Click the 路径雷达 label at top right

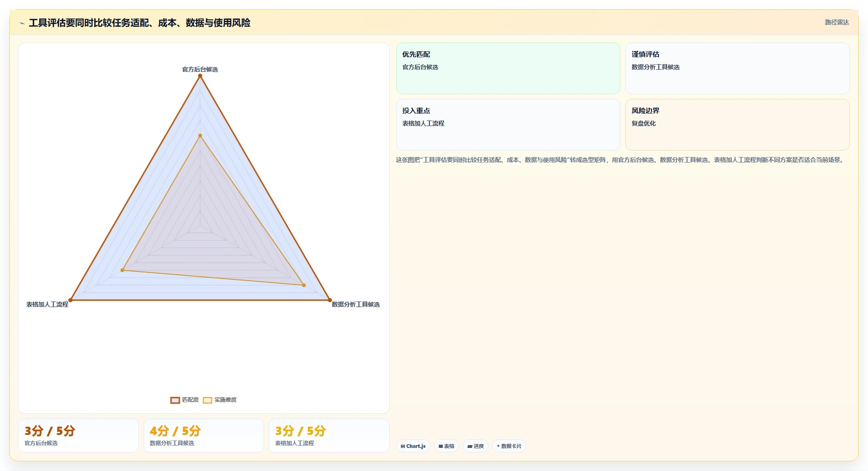click(x=837, y=22)
